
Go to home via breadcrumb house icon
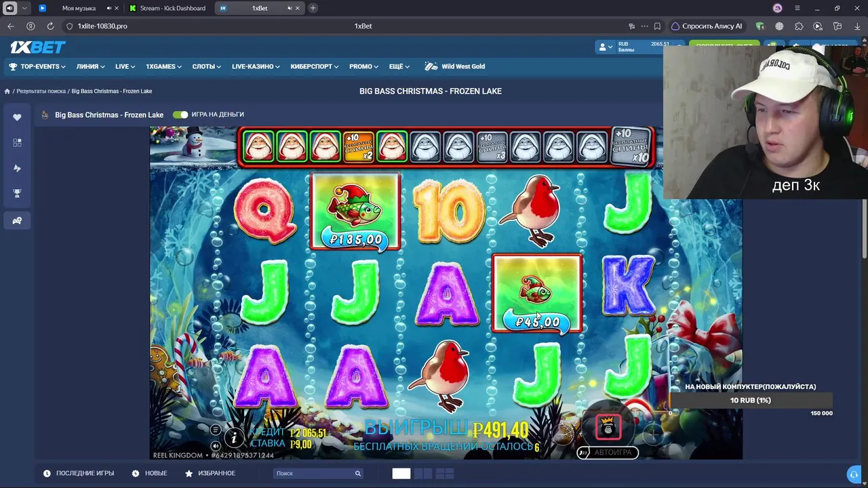[7, 91]
